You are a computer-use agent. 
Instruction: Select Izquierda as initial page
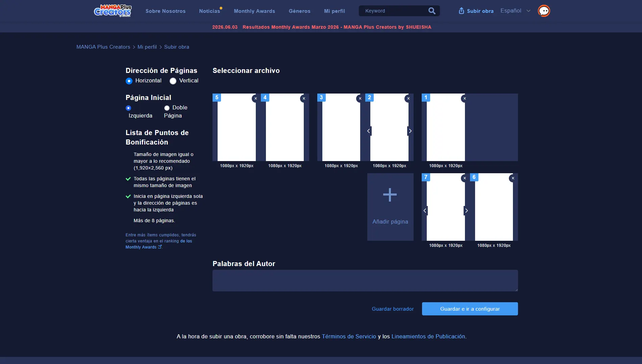(x=128, y=108)
